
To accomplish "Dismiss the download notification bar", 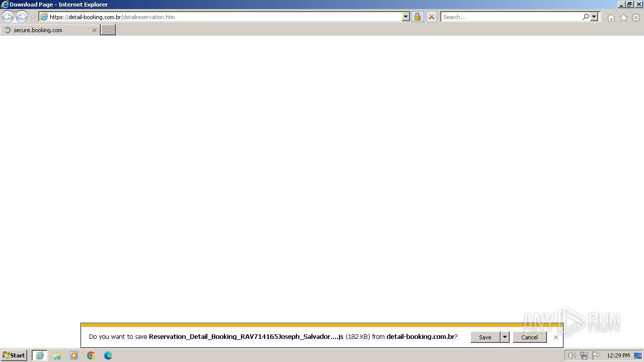I will pos(555,337).
